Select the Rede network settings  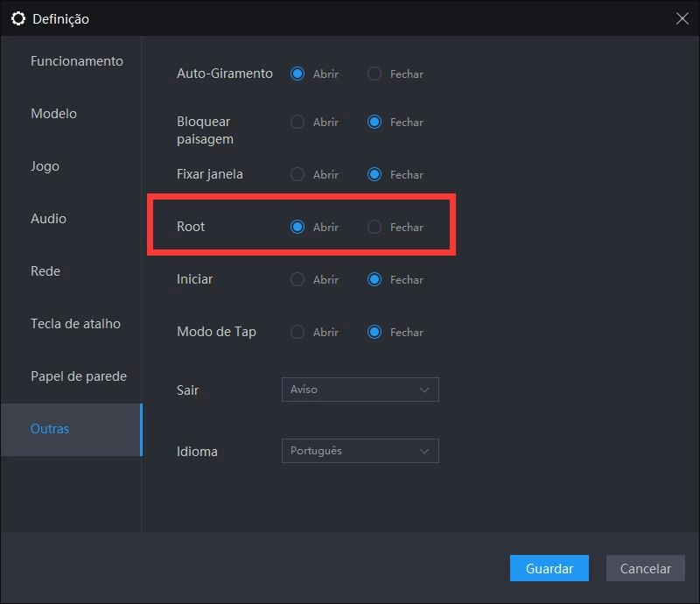pyautogui.click(x=45, y=271)
